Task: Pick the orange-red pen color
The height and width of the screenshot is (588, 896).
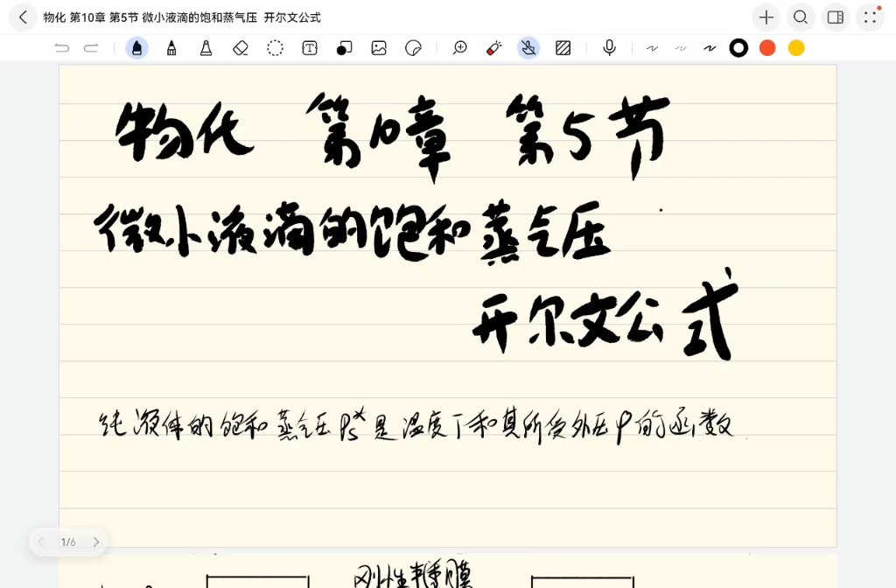Action: 767,48
